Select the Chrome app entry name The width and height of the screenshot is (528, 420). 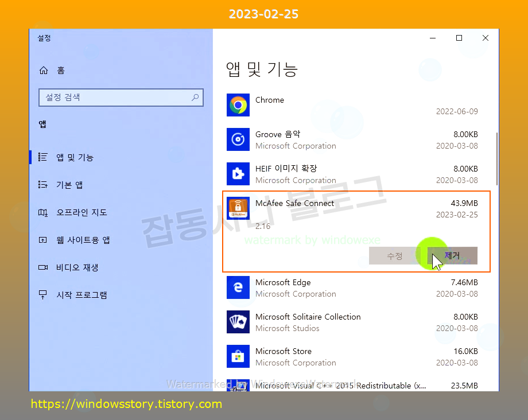click(269, 100)
